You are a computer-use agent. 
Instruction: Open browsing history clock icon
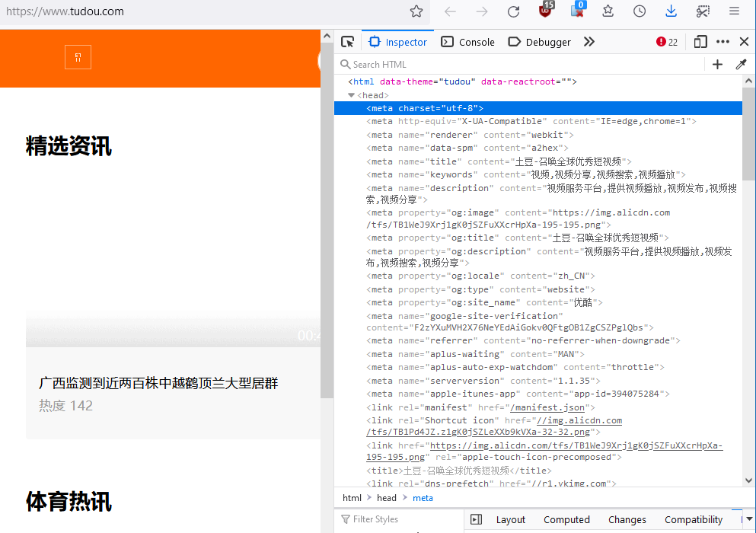(x=640, y=11)
